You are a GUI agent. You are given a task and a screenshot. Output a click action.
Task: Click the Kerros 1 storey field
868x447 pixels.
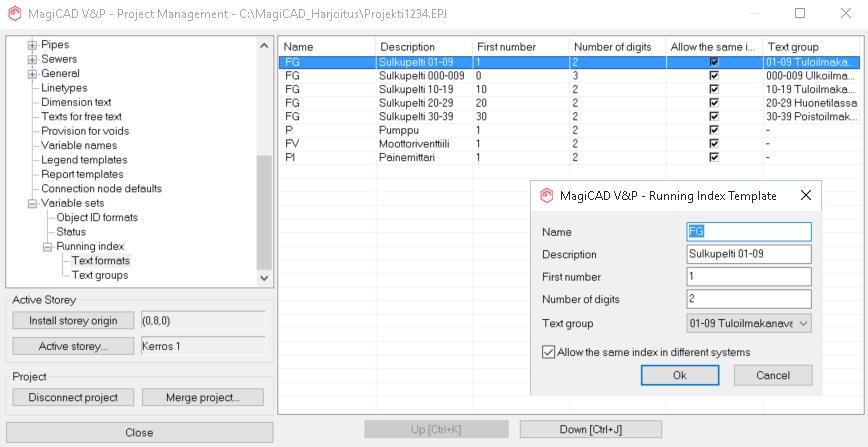coord(203,346)
